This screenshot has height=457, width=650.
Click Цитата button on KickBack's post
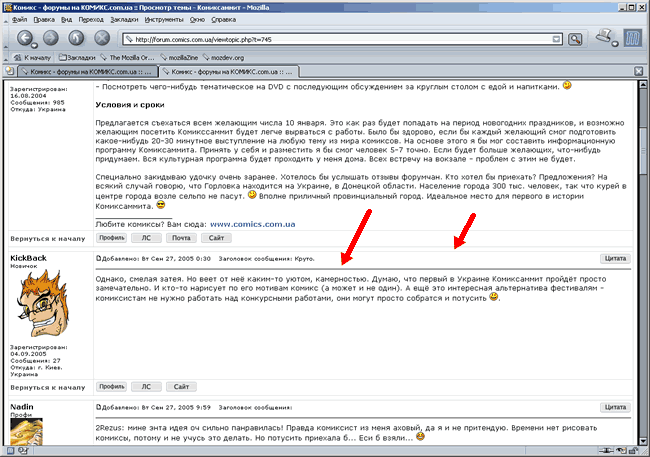616,257
